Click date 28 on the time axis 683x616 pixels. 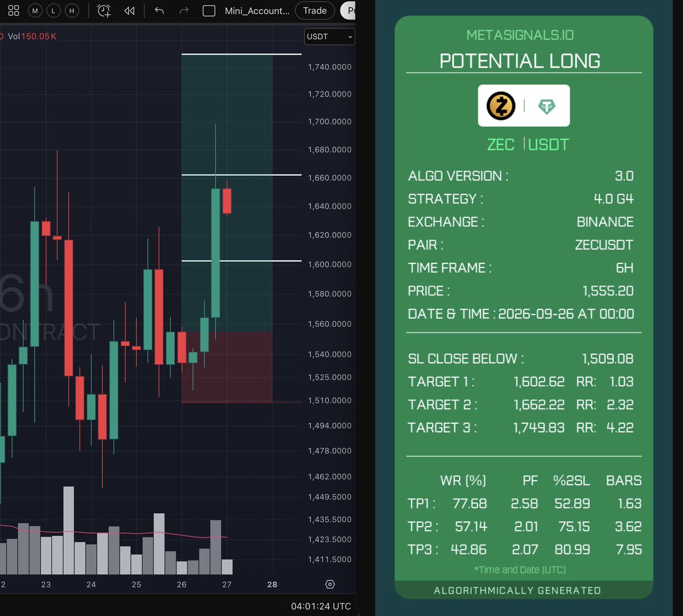(272, 584)
